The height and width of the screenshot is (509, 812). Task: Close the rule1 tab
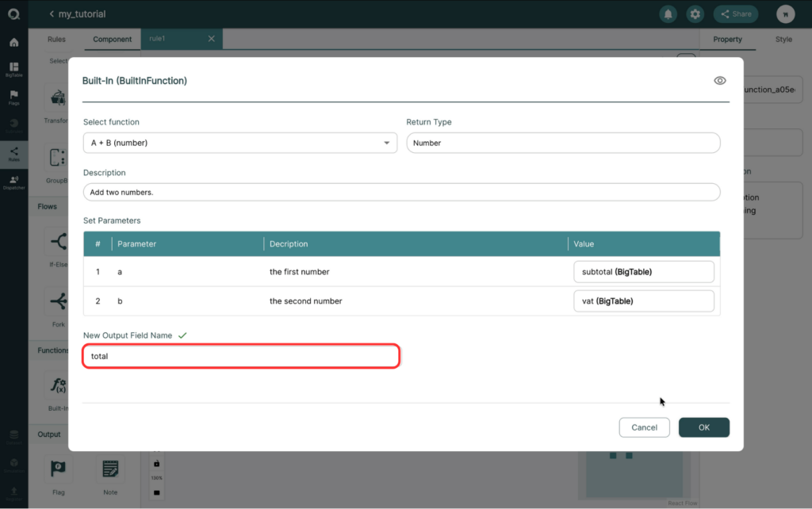(211, 39)
